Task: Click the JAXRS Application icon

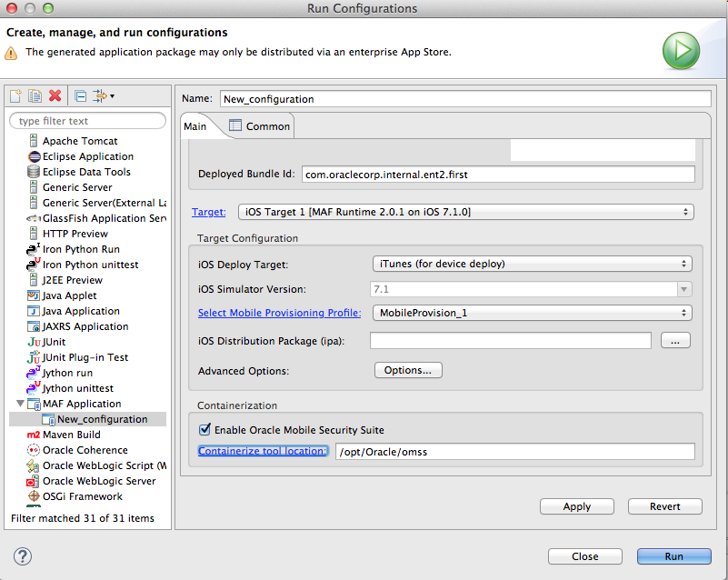Action: [x=34, y=326]
